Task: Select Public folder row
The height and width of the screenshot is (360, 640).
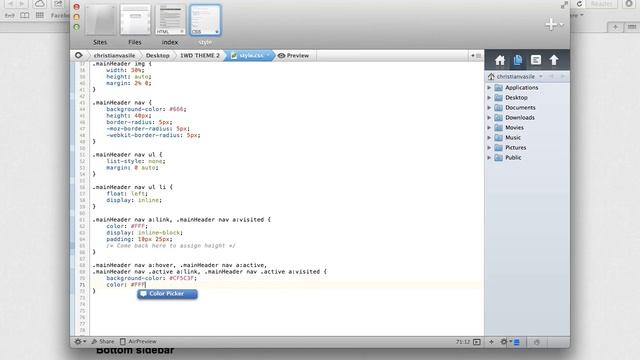Action: pos(527,158)
